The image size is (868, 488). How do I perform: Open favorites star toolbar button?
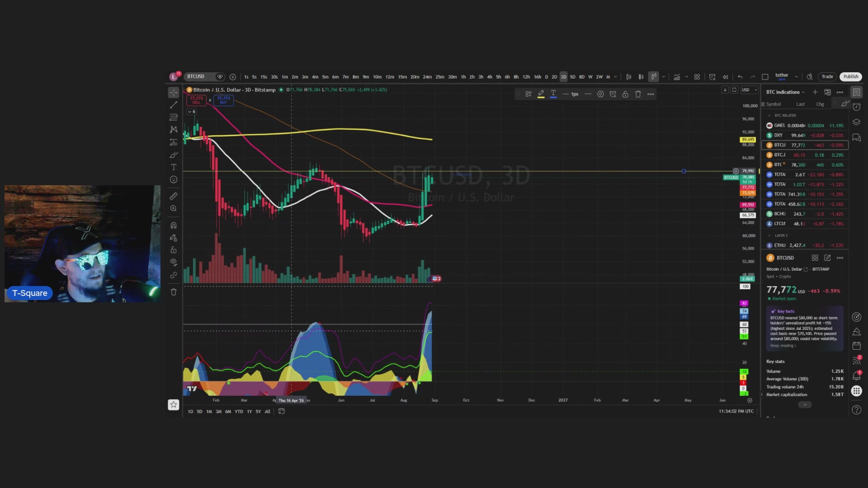pyautogui.click(x=174, y=405)
